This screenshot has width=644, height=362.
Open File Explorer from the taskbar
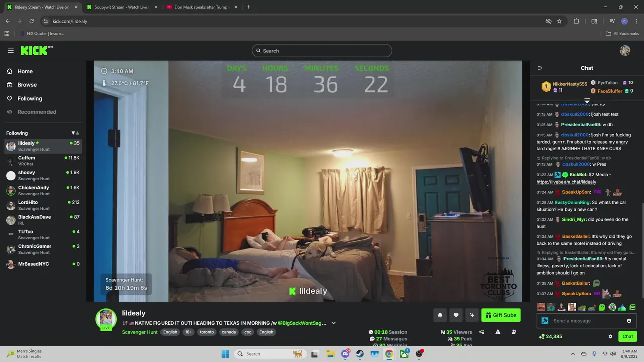click(x=330, y=354)
